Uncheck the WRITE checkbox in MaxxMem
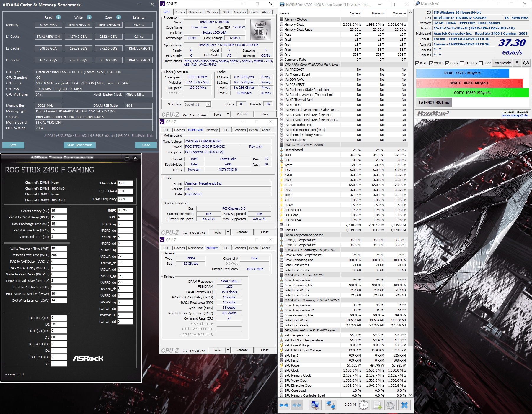Screen dimensions: 532x414 pyautogui.click(x=431, y=63)
